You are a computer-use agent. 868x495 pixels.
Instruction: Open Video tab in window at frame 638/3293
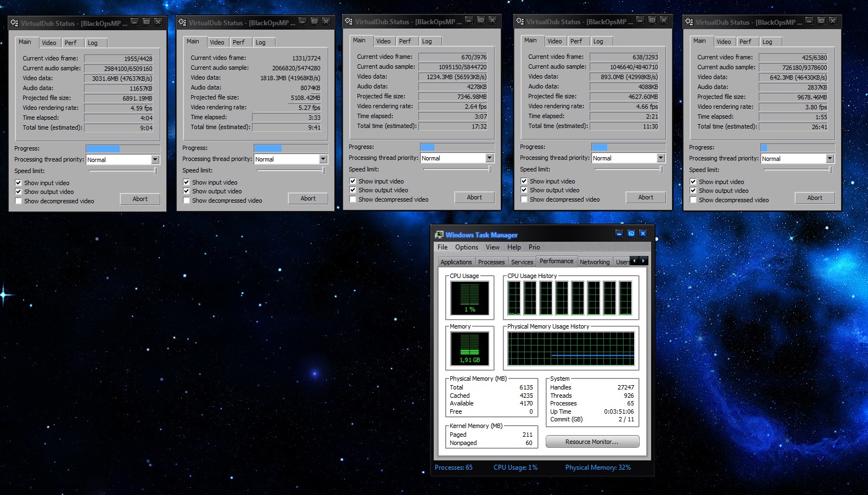coord(555,41)
